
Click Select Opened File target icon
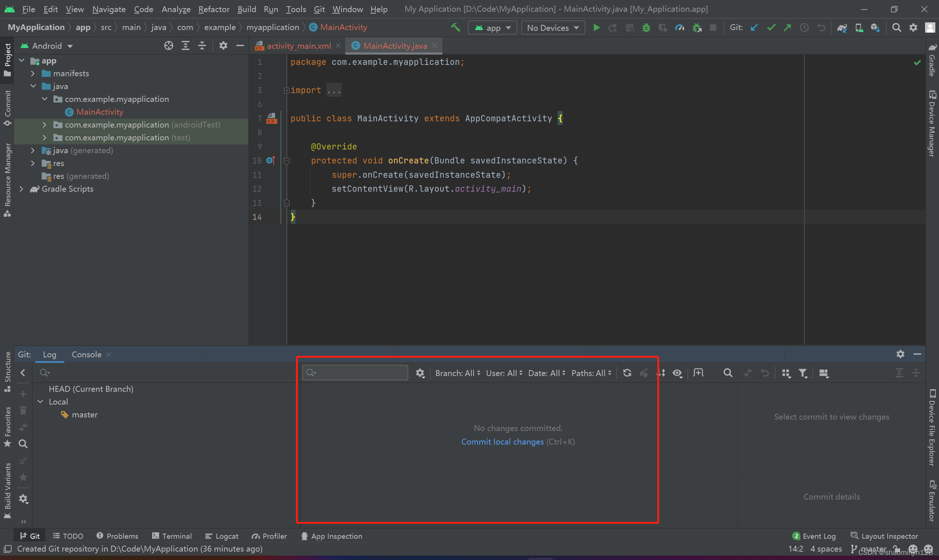click(x=168, y=46)
